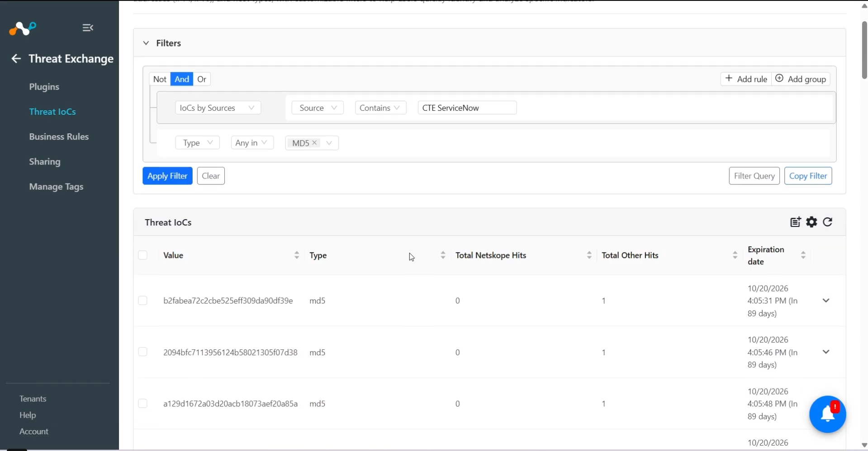Image resolution: width=868 pixels, height=451 pixels.
Task: Click Filter Query button
Action: (754, 176)
